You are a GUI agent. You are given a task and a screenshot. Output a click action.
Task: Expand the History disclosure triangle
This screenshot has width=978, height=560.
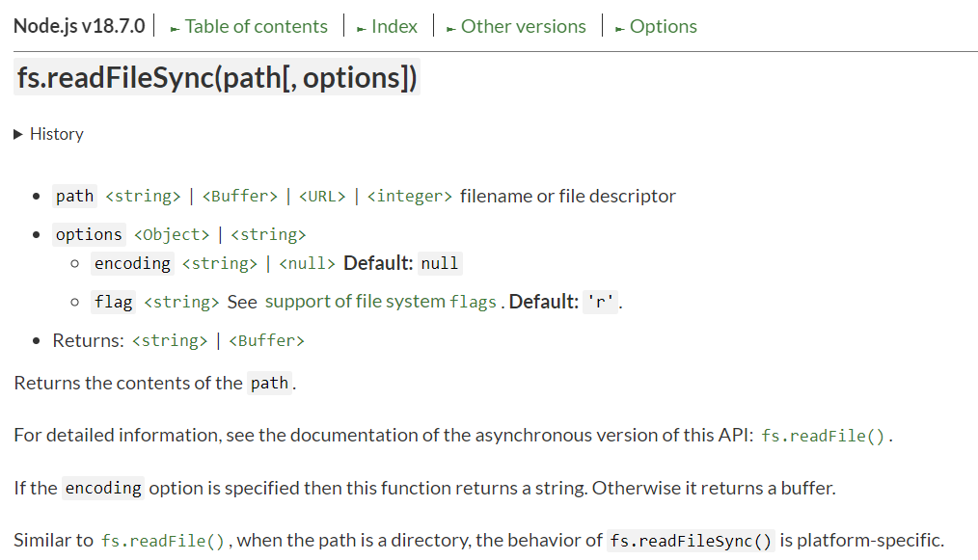(19, 134)
